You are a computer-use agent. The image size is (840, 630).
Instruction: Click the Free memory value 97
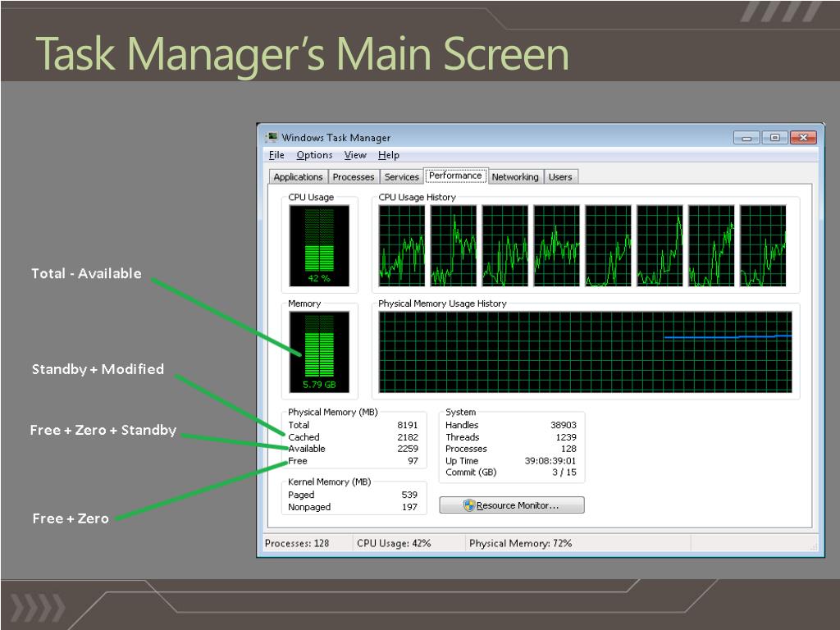coord(413,461)
